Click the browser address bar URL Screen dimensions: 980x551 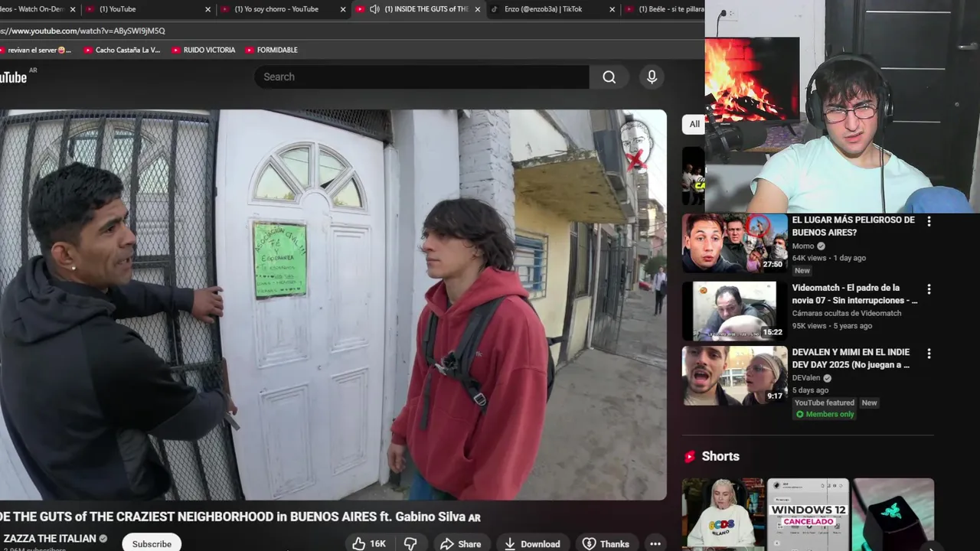pyautogui.click(x=83, y=31)
